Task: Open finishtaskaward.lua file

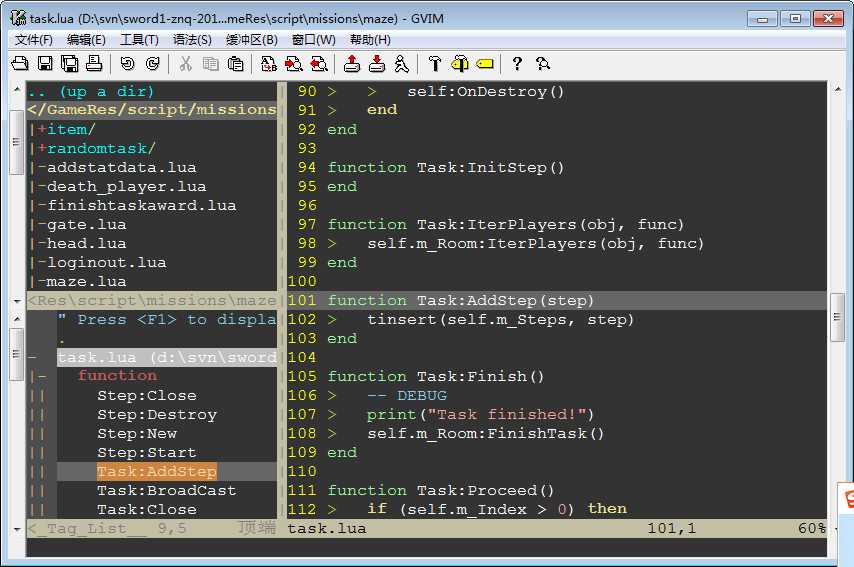Action: coord(142,205)
